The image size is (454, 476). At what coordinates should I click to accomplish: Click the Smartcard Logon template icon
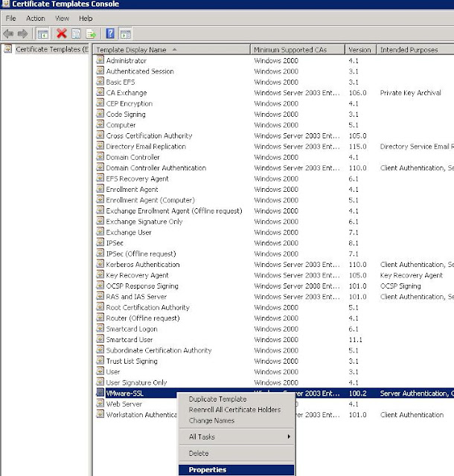[100, 328]
